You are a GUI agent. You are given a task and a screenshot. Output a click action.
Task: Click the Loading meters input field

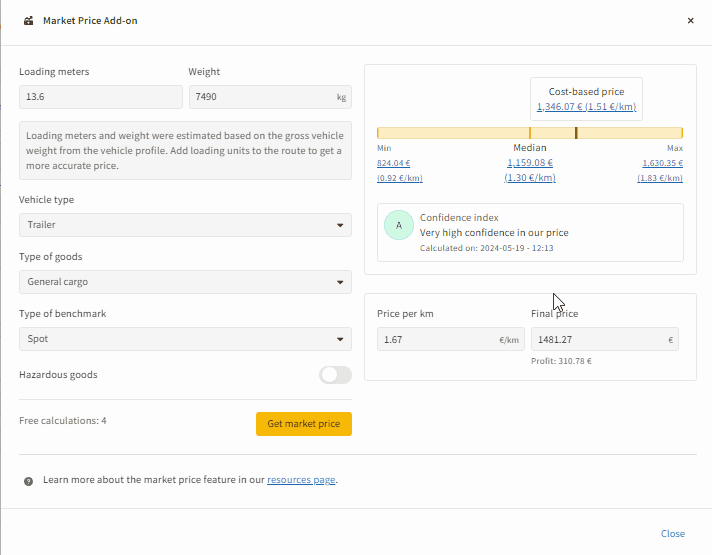point(100,97)
